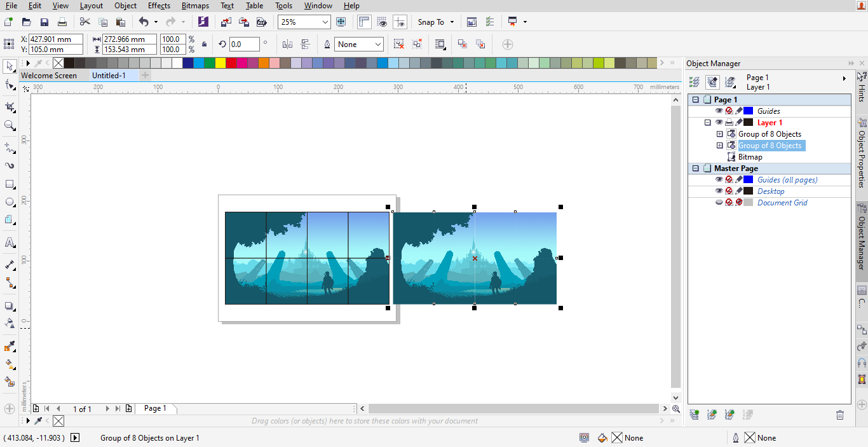Click the Publish to PDF icon
The width and height of the screenshot is (868, 447).
point(261,22)
